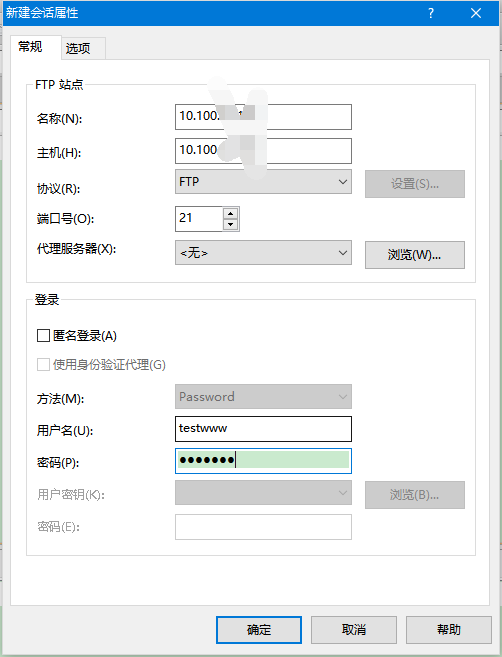The height and width of the screenshot is (657, 502).
Task: Close the 新建会话属性 dialog
Action: pos(476,13)
